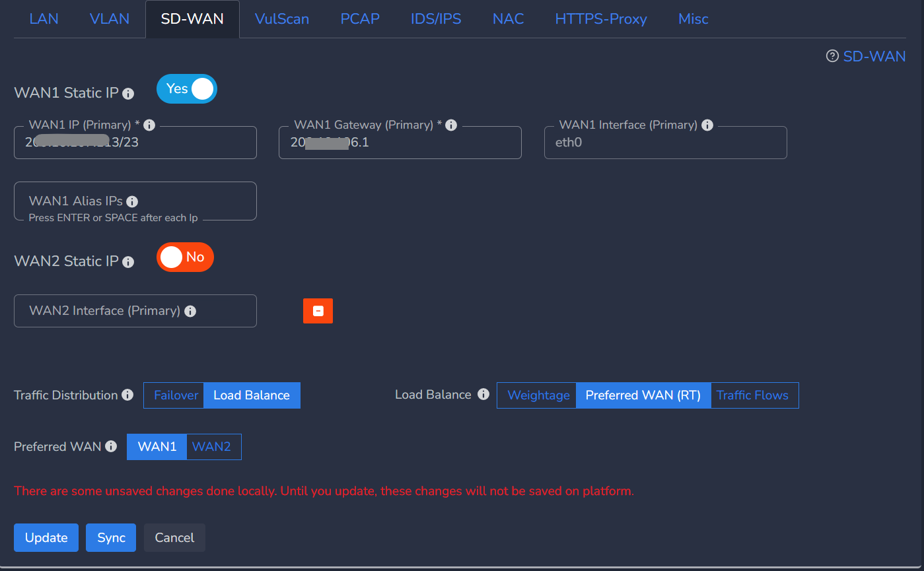The height and width of the screenshot is (571, 924).
Task: Open the HTTPS-Proxy tab
Action: 601,19
